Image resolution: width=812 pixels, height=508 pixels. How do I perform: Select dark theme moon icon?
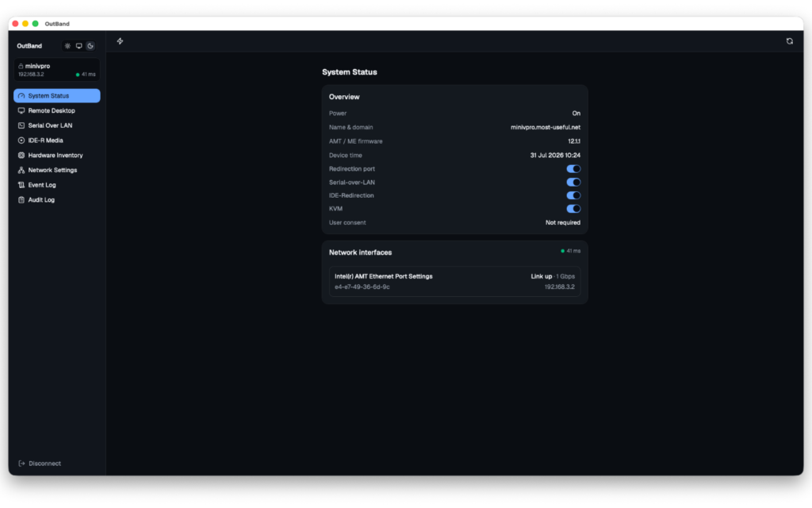click(x=90, y=45)
